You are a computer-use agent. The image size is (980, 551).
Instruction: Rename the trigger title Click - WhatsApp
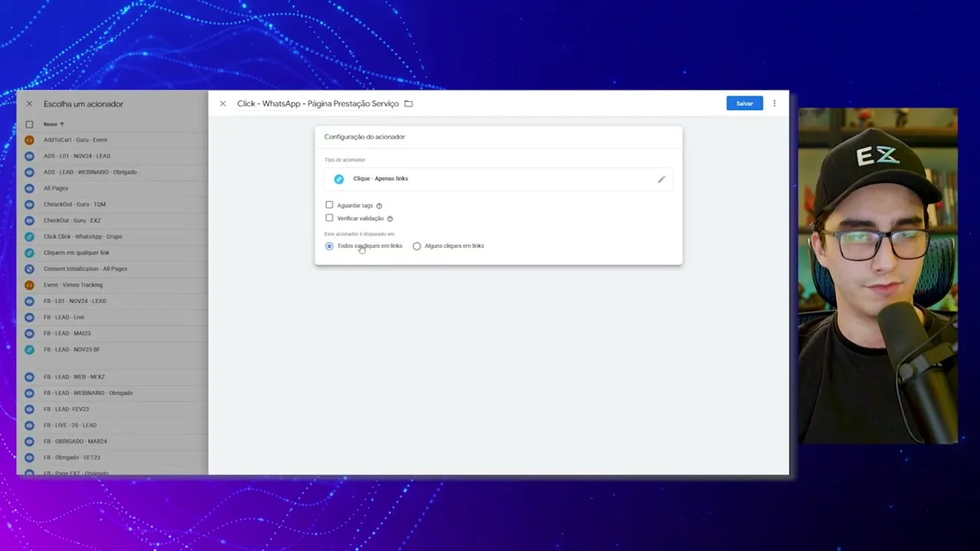click(318, 103)
